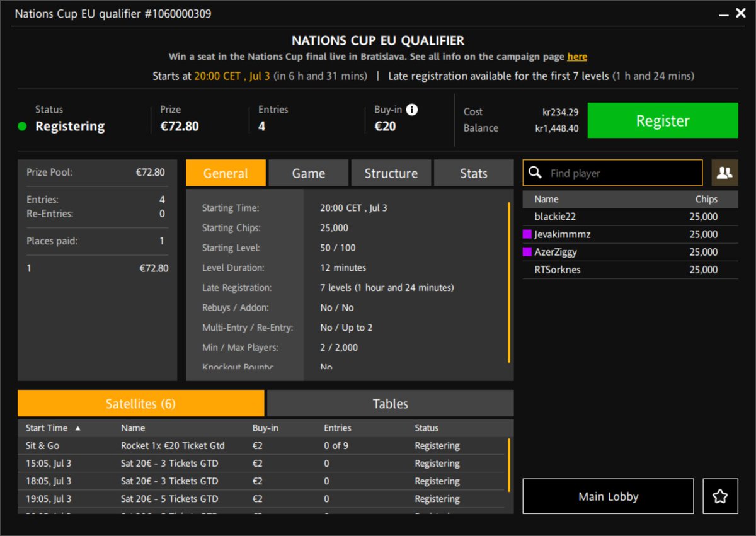Viewport: 756px width, 536px height.
Task: Click the star favorite icon near Main Lobby
Action: click(720, 496)
